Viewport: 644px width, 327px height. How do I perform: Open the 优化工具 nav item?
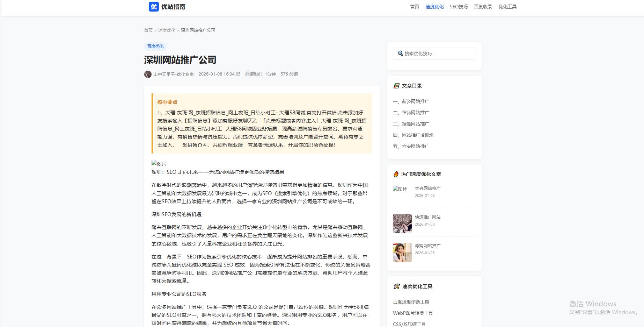point(507,7)
